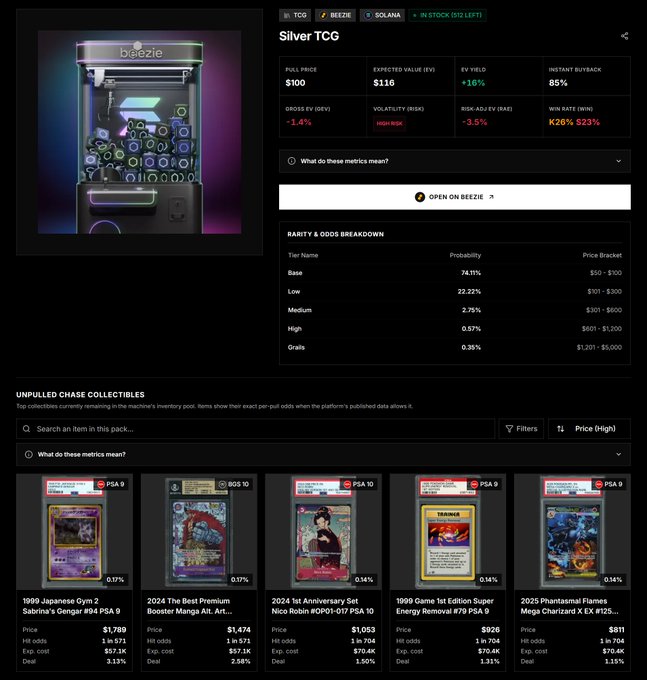
Task: Open the Nico Robin PSA 10 card image
Action: coord(323,532)
